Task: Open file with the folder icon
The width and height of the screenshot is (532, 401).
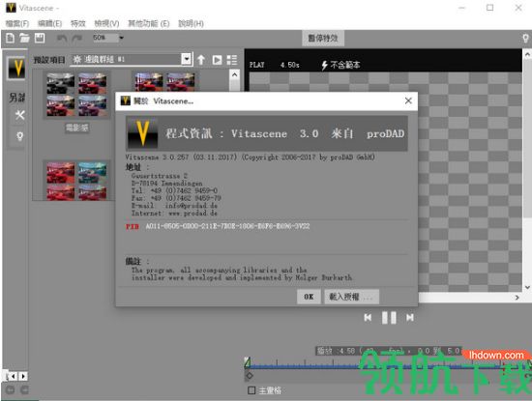Action: coord(24,38)
